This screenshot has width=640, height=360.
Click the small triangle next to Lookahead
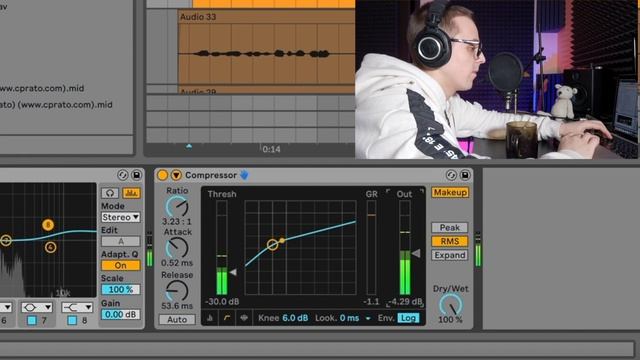click(x=368, y=318)
